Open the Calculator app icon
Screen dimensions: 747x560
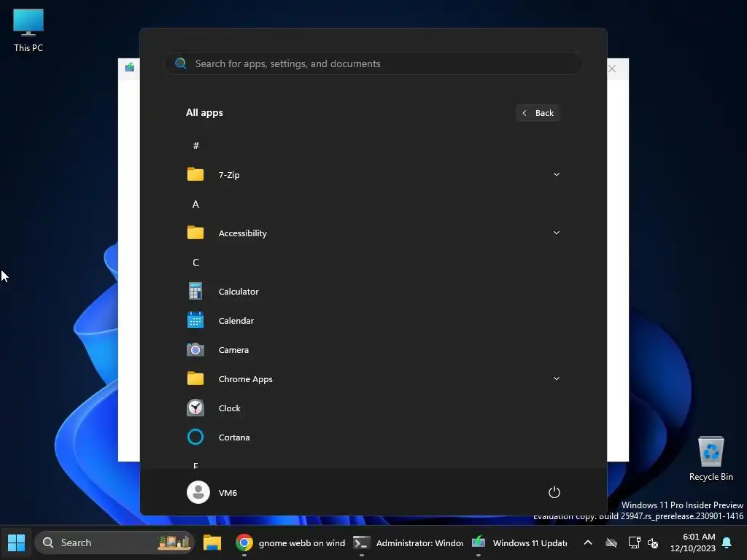[196, 291]
